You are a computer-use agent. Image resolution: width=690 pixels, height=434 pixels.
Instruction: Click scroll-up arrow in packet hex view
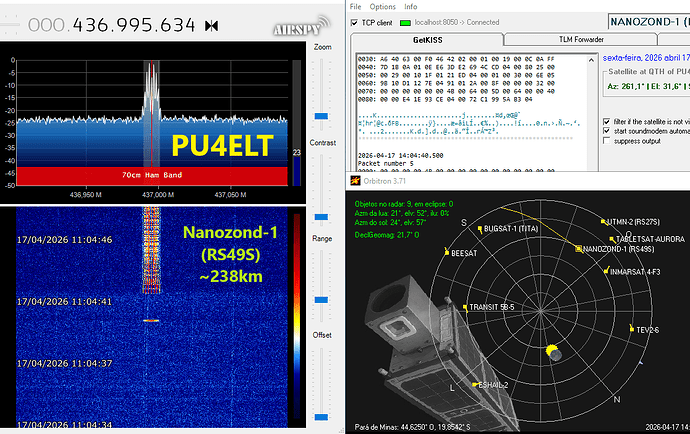point(591,60)
